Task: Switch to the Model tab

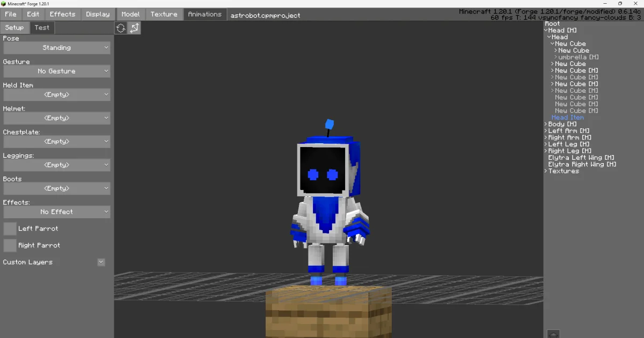Action: (x=130, y=14)
